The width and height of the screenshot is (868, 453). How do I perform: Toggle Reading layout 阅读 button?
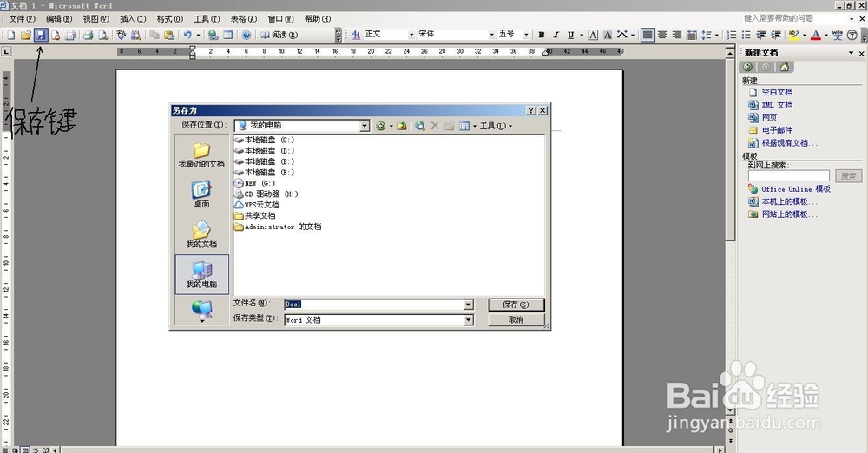point(279,35)
